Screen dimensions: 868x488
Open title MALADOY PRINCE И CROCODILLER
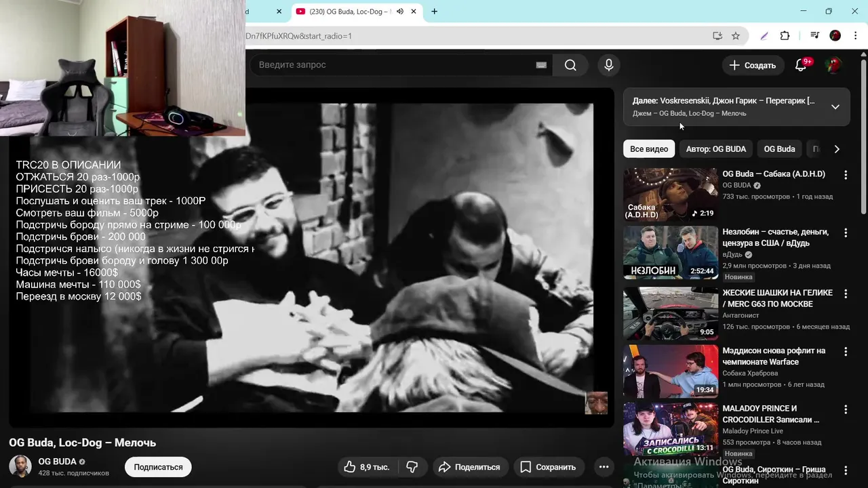[770, 414]
